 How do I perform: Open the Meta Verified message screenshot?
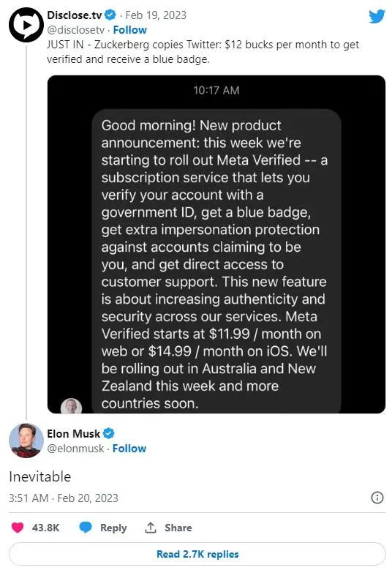(216, 244)
